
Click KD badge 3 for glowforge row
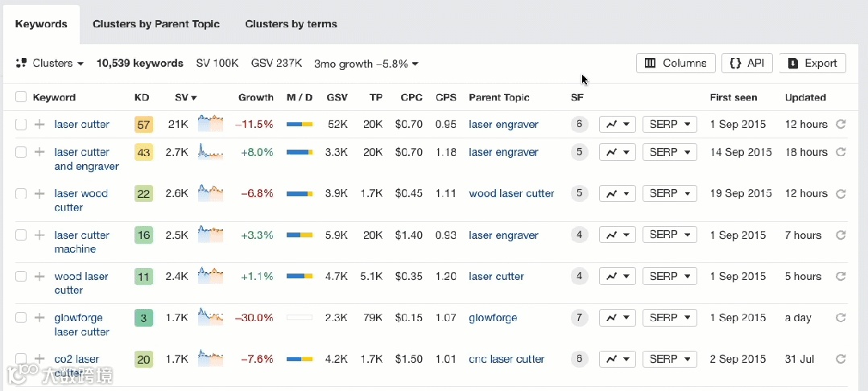(143, 318)
